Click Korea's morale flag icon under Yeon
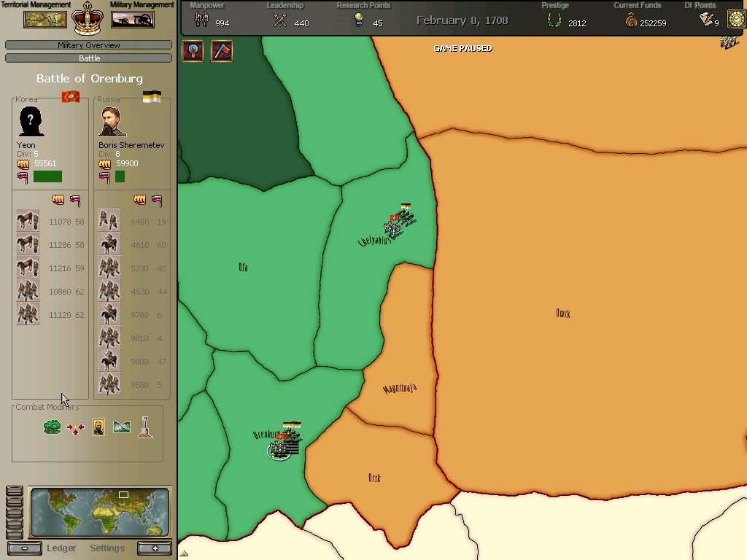 click(x=23, y=178)
